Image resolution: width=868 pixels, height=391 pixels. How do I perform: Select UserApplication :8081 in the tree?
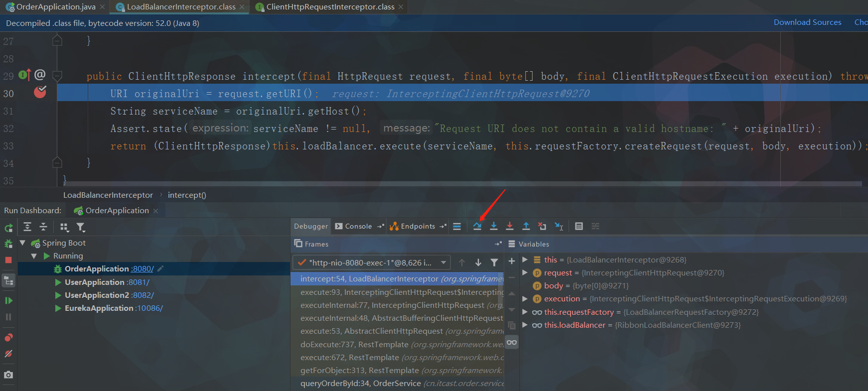point(107,282)
